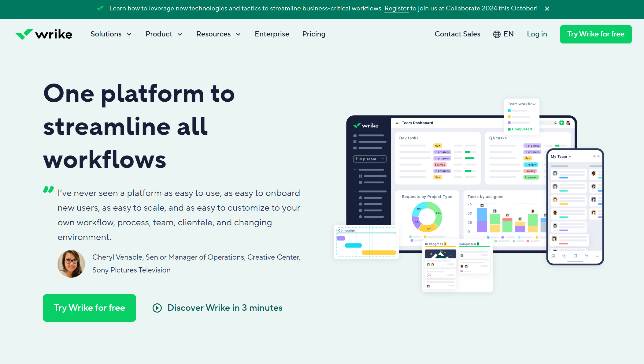Viewport: 644px width, 364px height.
Task: Click the green quotation mark icon
Action: [48, 190]
